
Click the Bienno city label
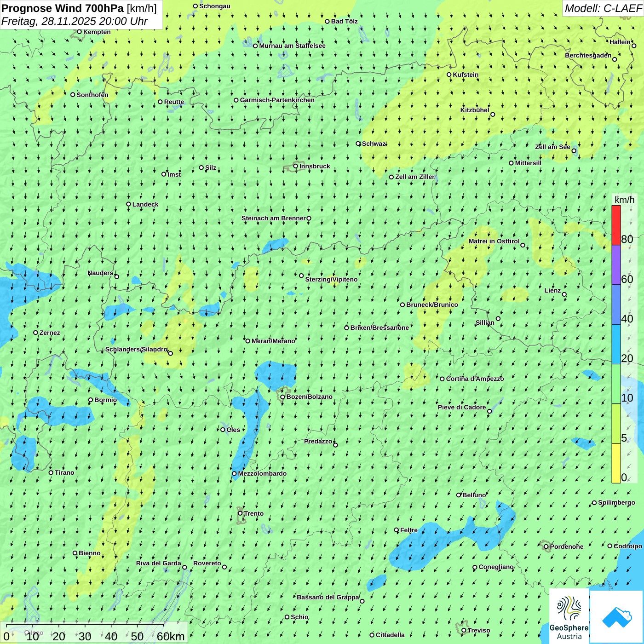(x=90, y=553)
